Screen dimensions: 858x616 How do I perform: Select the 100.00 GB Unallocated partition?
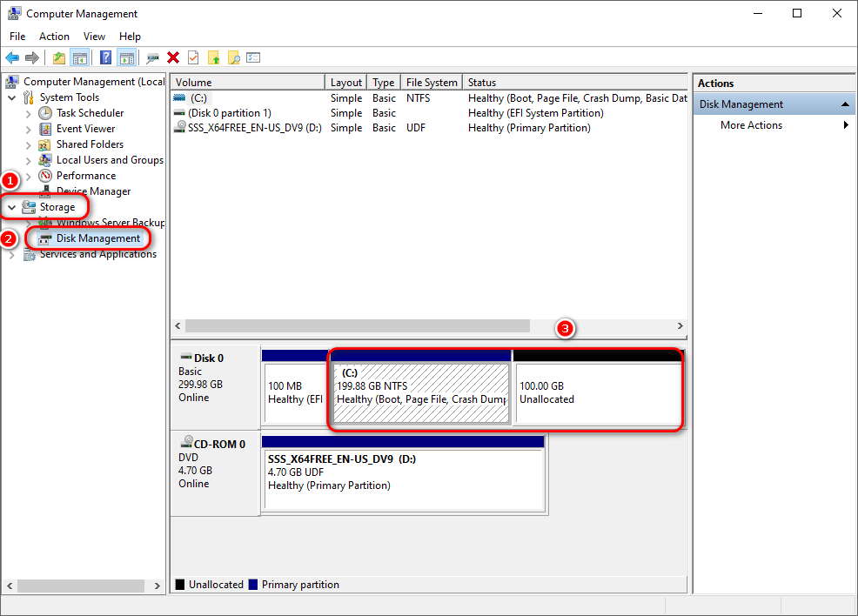click(x=597, y=393)
